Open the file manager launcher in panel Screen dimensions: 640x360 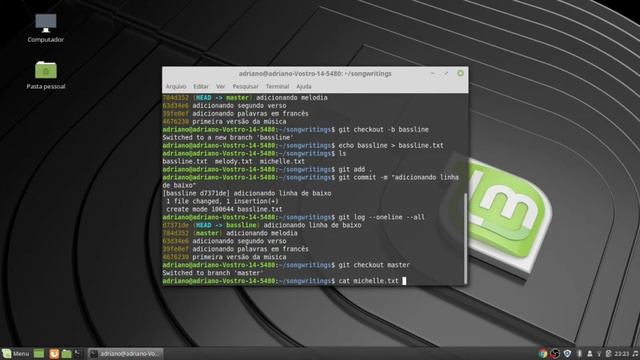click(x=67, y=353)
